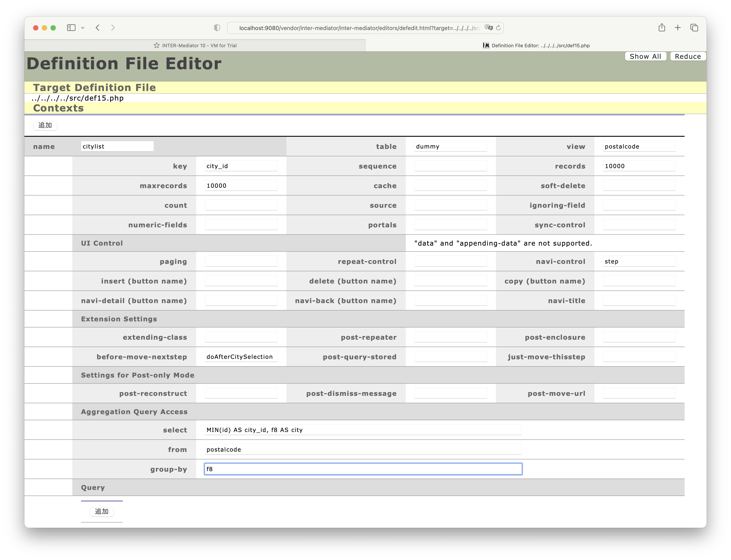
Task: Click the empty sequence field
Action: [x=450, y=166]
